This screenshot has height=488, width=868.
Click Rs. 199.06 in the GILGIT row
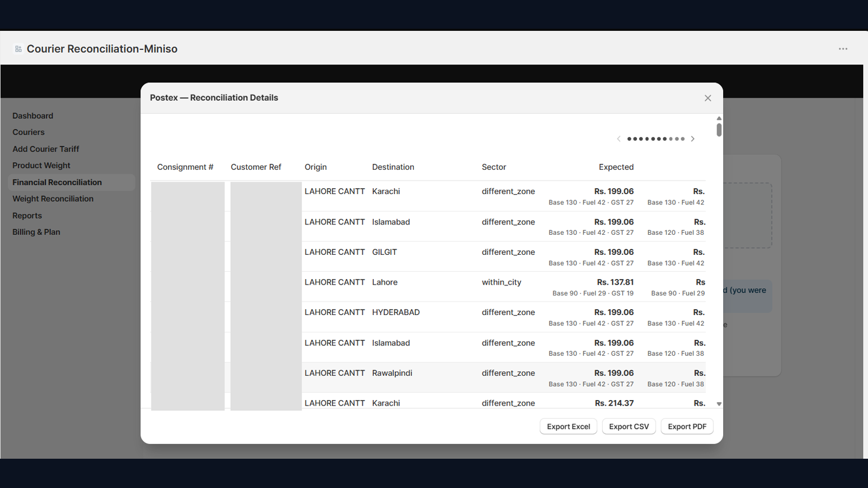(614, 252)
